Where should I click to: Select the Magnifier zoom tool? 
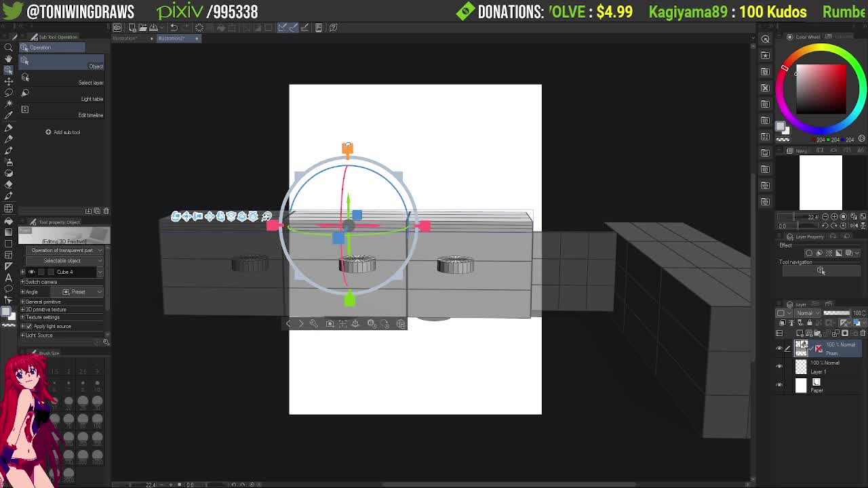[x=8, y=47]
